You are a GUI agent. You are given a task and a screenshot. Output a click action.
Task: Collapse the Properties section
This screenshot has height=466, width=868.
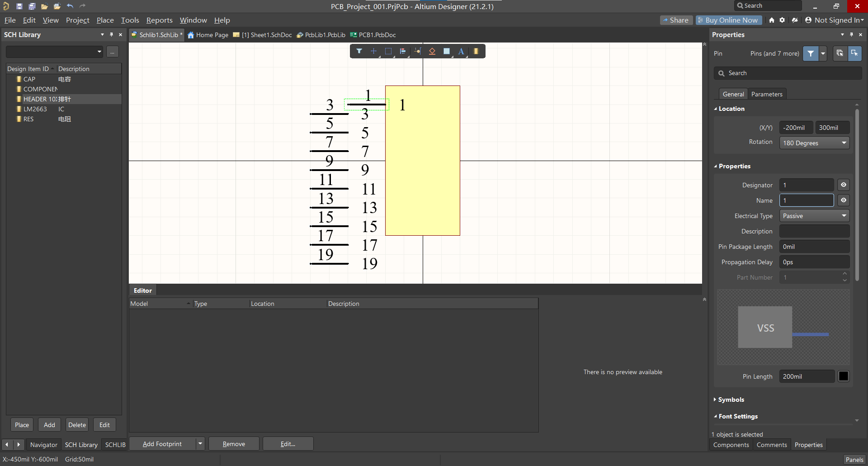pos(716,166)
